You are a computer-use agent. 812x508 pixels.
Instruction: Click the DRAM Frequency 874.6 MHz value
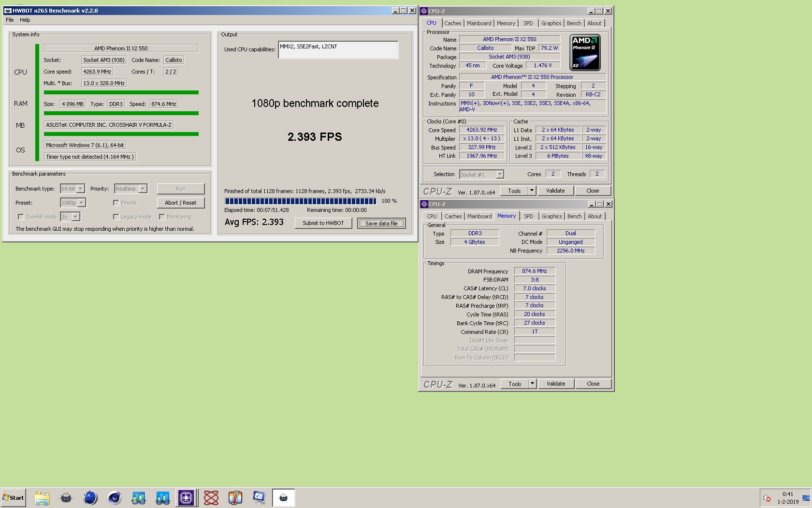click(x=535, y=271)
